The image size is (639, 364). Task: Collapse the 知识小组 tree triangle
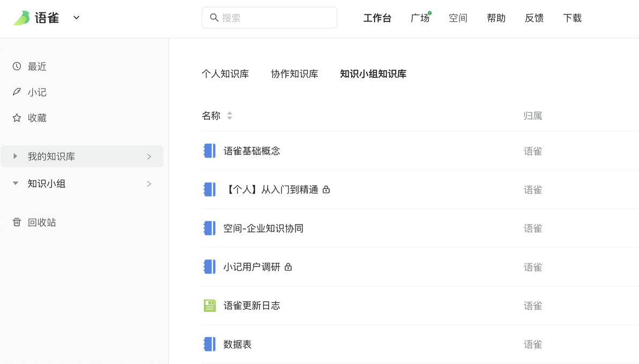16,183
